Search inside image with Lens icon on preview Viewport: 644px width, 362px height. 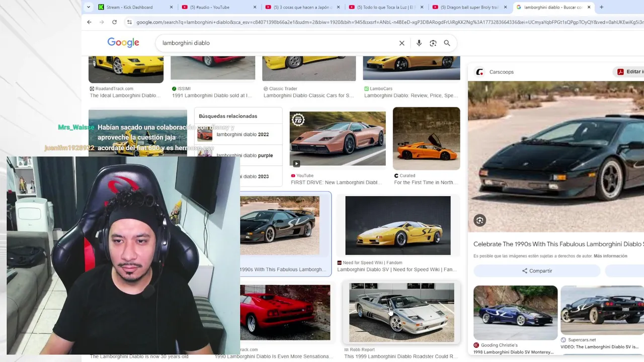[479, 220]
